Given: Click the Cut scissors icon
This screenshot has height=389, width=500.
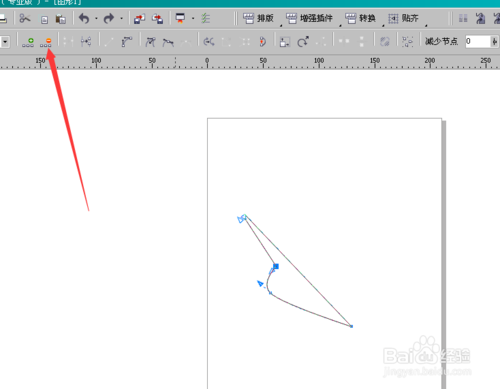Looking at the screenshot, I should (25, 18).
